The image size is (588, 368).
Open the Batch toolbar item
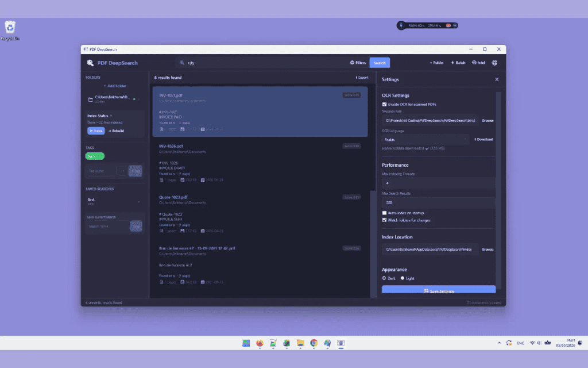click(458, 63)
